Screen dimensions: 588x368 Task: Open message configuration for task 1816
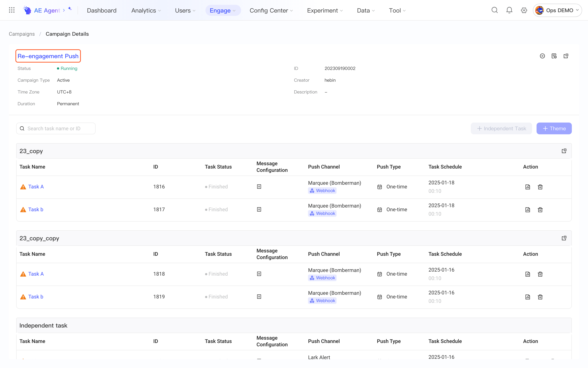(259, 187)
